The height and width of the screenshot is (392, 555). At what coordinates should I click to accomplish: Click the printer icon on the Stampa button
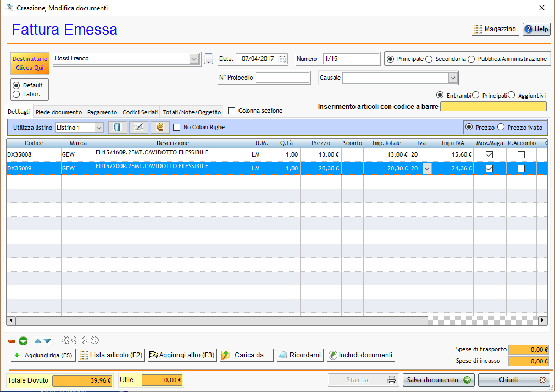391,380
